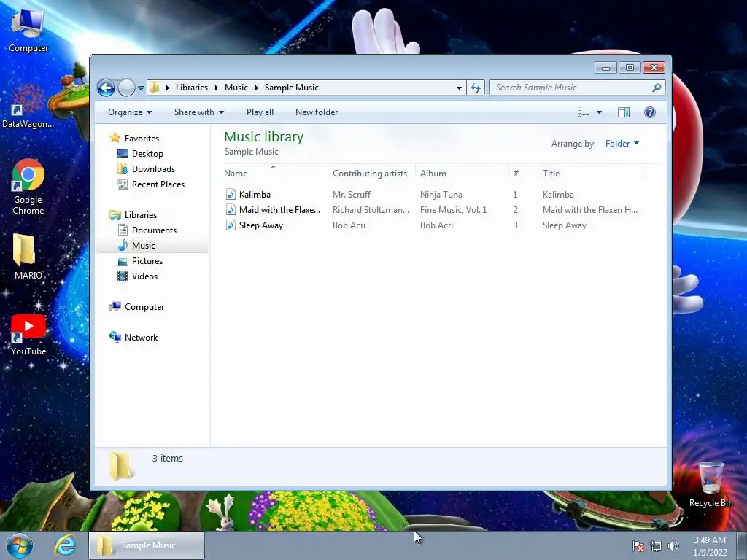Open the volume speaker icon
The image size is (747, 560).
click(673, 546)
